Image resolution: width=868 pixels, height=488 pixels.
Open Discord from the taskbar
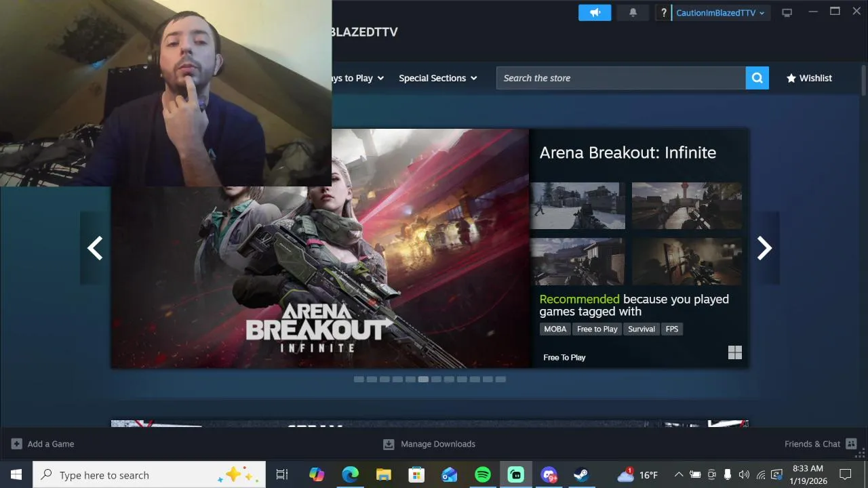tap(549, 474)
